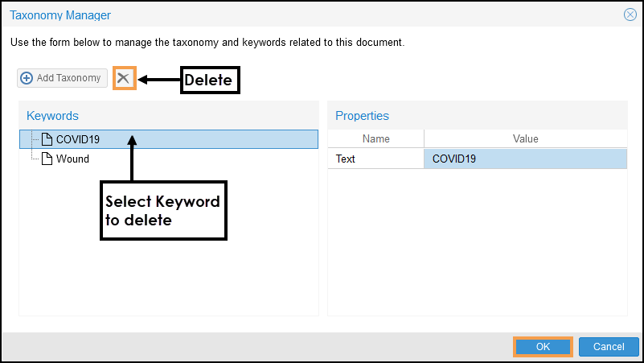This screenshot has width=644, height=363.
Task: Select the COVID19 keyword
Action: (78, 139)
